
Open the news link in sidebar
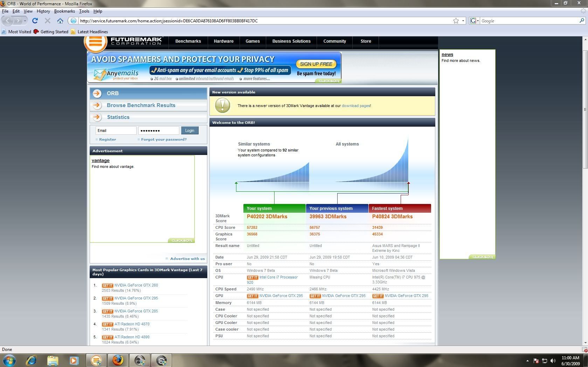[447, 55]
